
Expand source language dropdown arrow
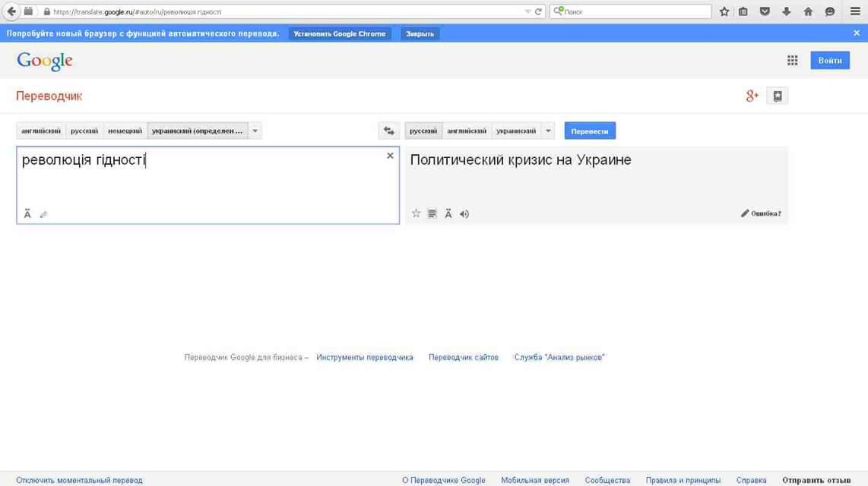[x=255, y=131]
